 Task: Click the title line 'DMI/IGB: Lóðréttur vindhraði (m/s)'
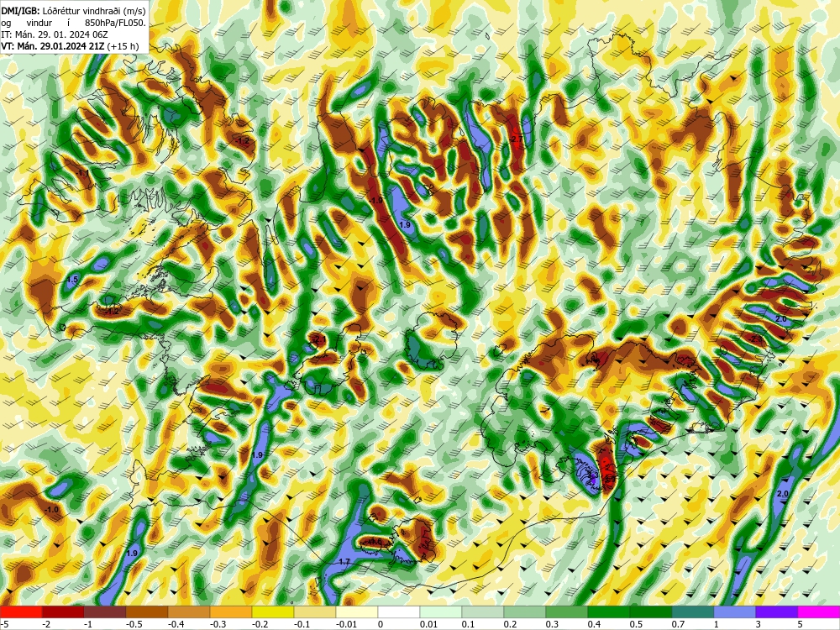click(x=73, y=11)
